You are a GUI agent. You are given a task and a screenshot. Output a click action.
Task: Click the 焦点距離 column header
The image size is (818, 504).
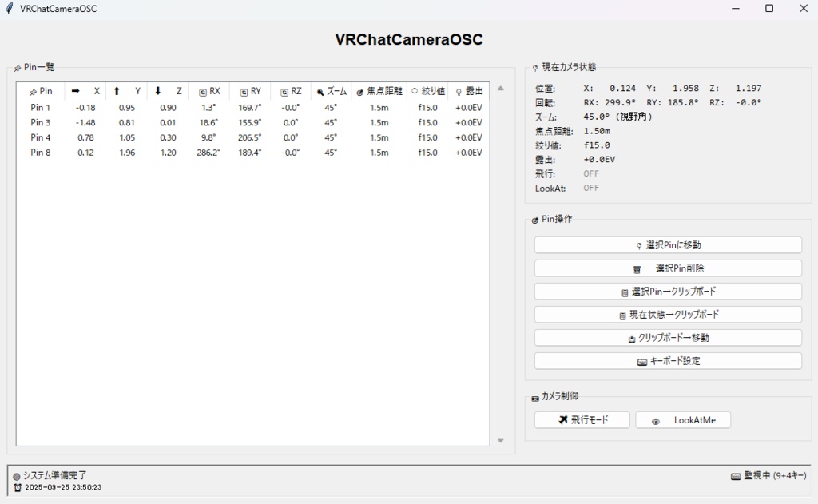pyautogui.click(x=379, y=91)
